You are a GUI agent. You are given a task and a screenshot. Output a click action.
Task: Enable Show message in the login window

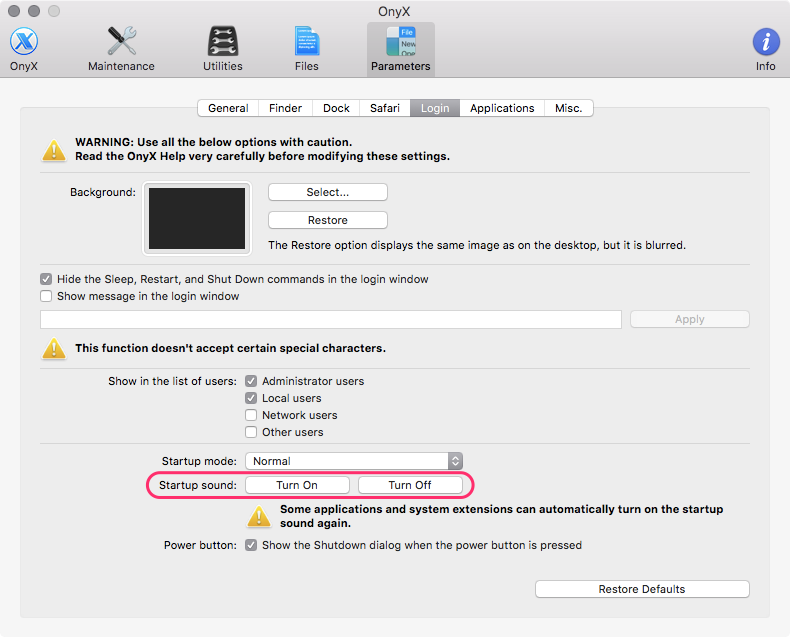tap(46, 296)
